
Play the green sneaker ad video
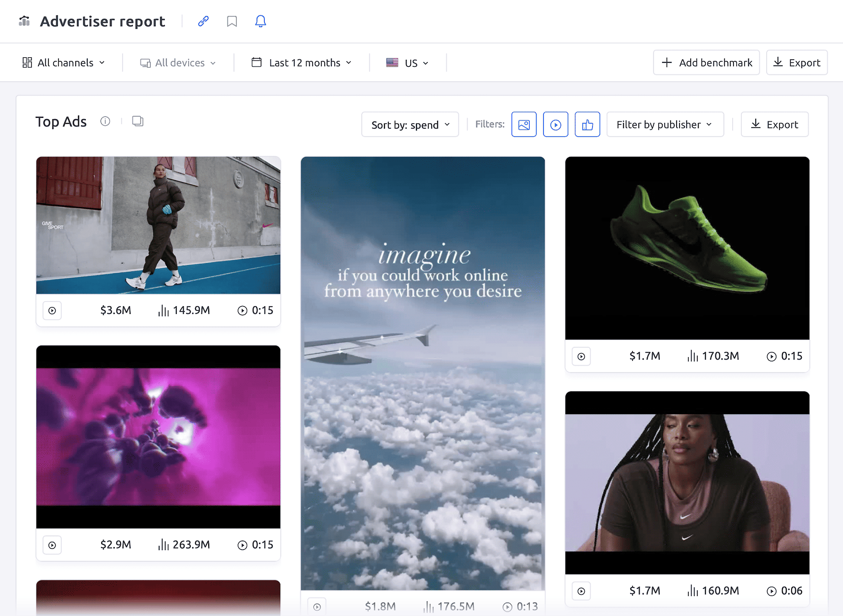tap(581, 357)
